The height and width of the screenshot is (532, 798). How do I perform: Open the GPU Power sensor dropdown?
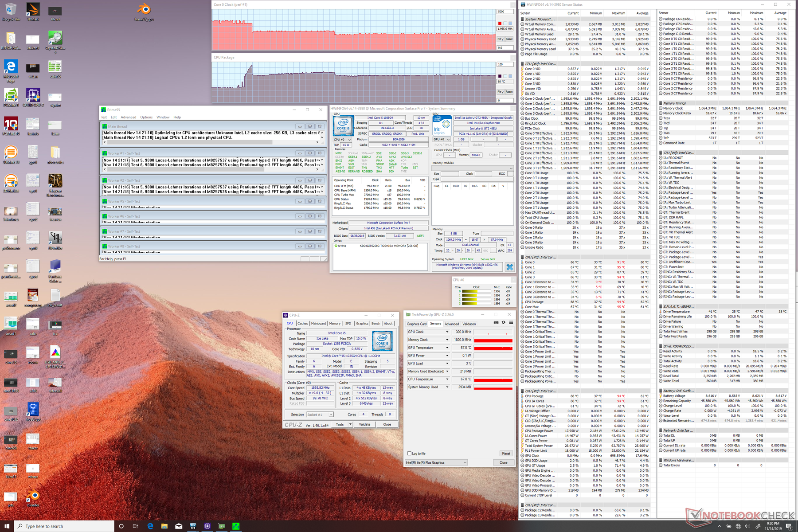point(428,356)
